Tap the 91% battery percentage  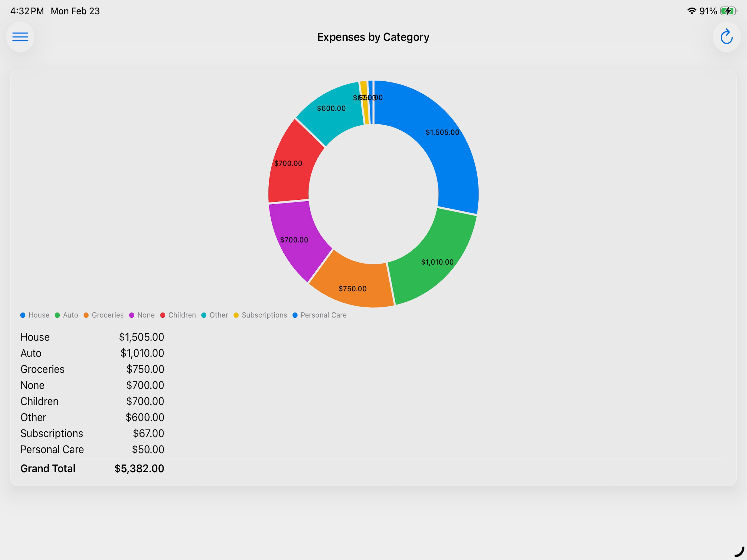pyautogui.click(x=708, y=11)
